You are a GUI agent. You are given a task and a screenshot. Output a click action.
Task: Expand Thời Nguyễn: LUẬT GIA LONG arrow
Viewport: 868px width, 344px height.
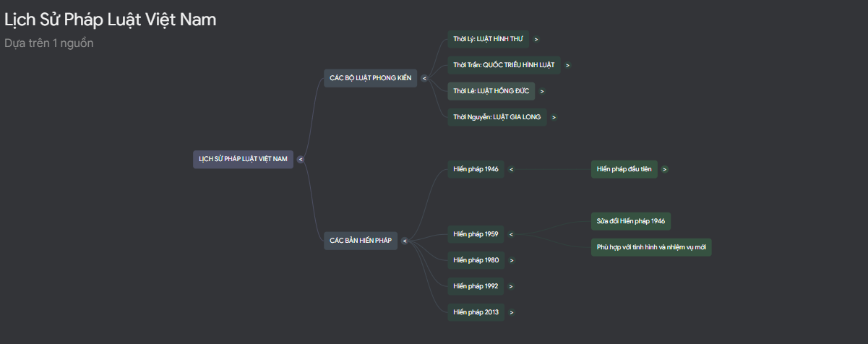click(553, 117)
